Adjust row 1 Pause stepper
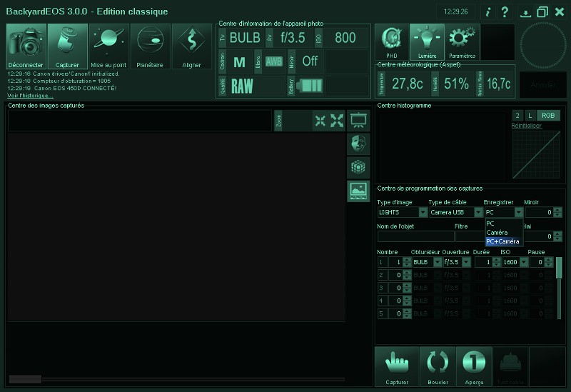Viewport: 571px width, 392px height. click(x=549, y=262)
